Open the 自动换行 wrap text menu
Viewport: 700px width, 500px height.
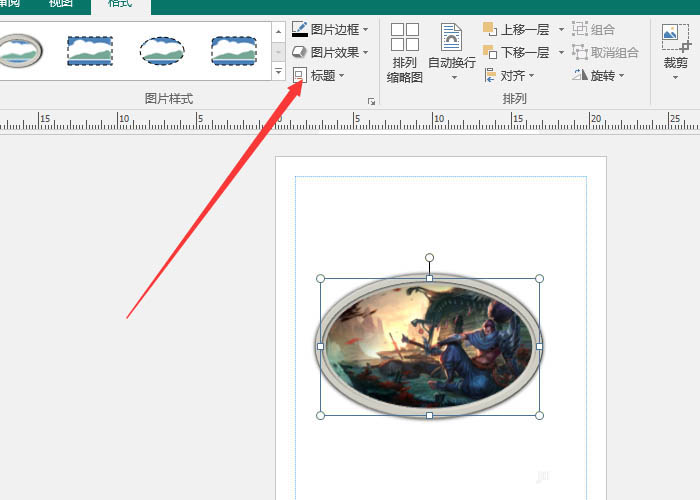click(x=451, y=52)
